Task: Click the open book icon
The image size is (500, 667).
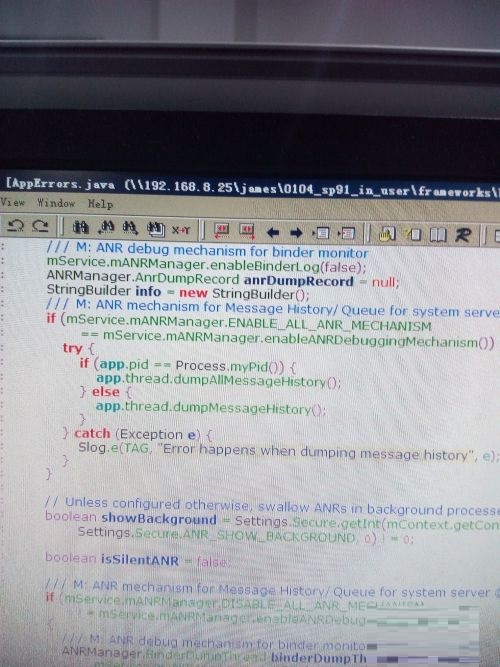Action: coord(438,235)
